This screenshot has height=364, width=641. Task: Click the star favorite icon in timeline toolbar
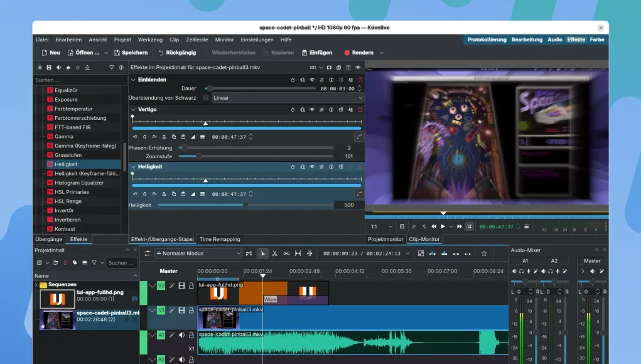pyautogui.click(x=484, y=254)
